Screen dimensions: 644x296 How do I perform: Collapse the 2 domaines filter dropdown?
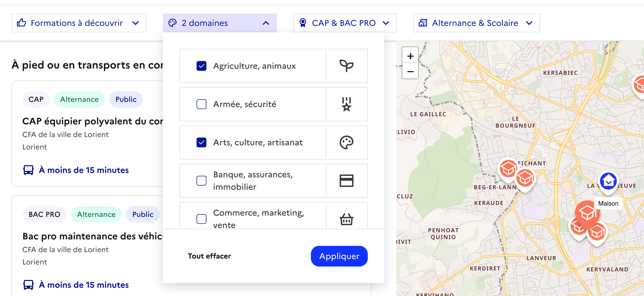click(220, 23)
